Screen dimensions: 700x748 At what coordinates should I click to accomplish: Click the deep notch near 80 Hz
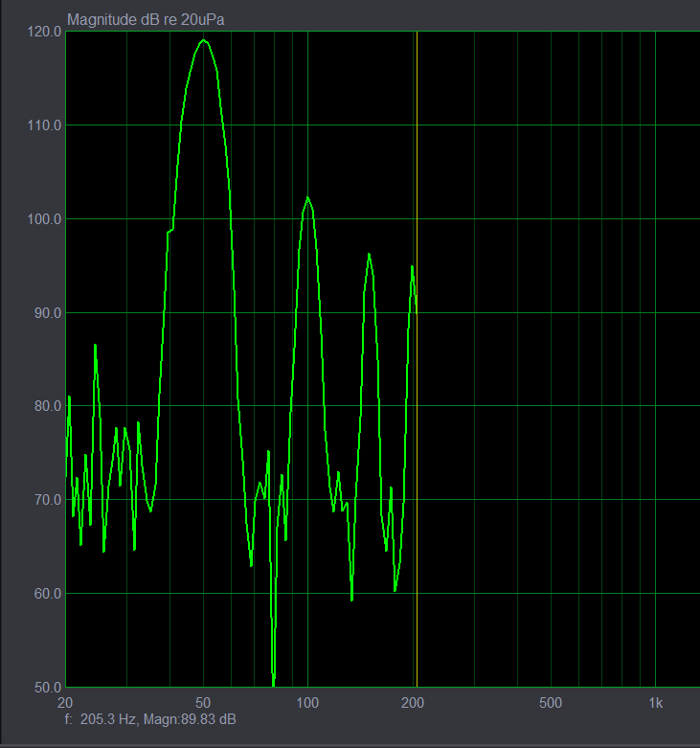(273, 685)
